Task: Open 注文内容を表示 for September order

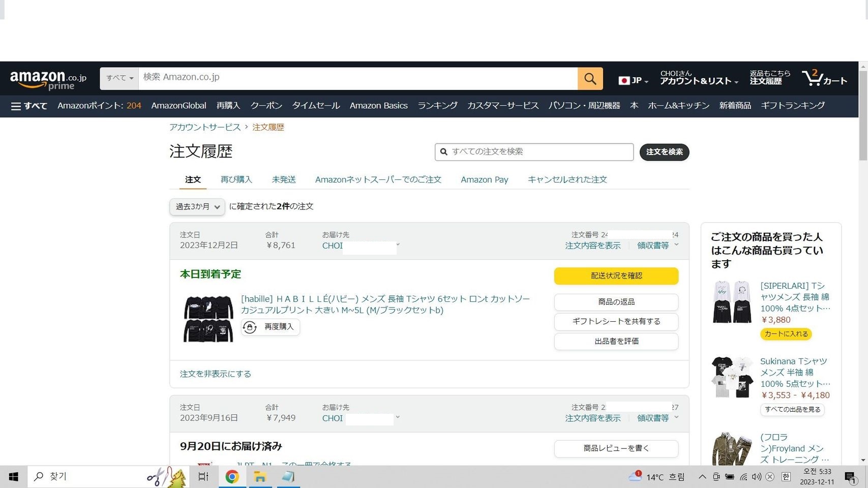Action: (593, 418)
